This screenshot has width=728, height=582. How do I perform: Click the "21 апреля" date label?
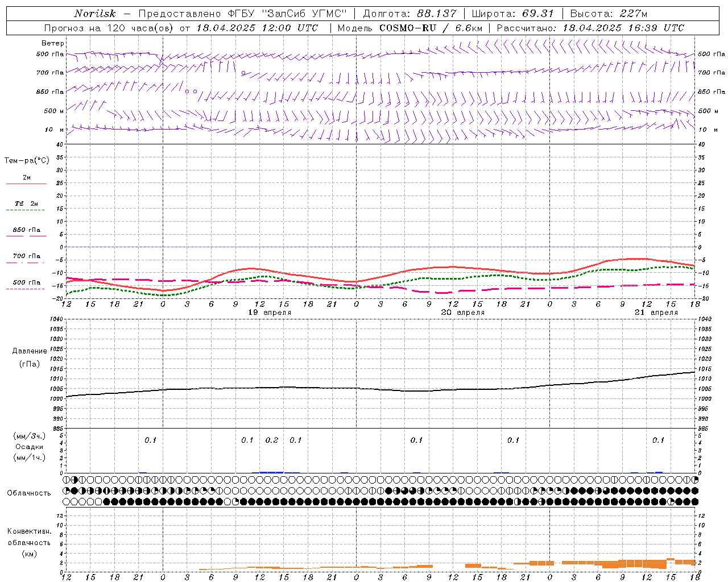coord(656,313)
